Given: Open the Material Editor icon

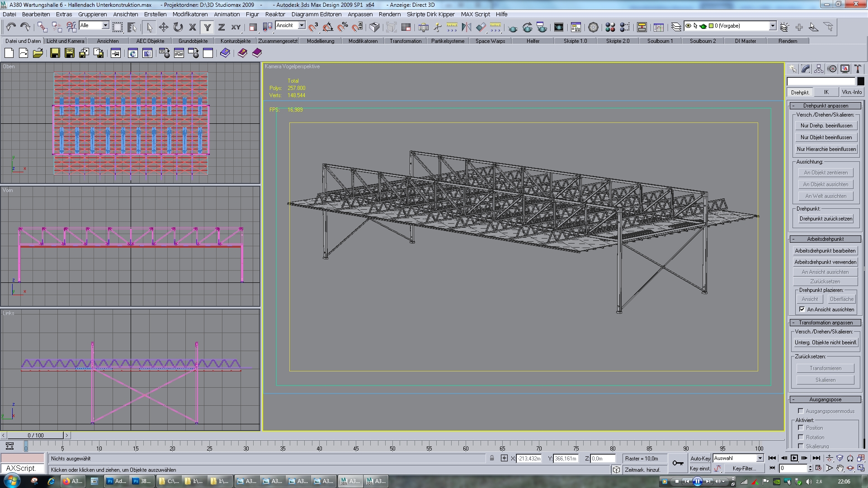Looking at the screenshot, I should click(x=610, y=27).
